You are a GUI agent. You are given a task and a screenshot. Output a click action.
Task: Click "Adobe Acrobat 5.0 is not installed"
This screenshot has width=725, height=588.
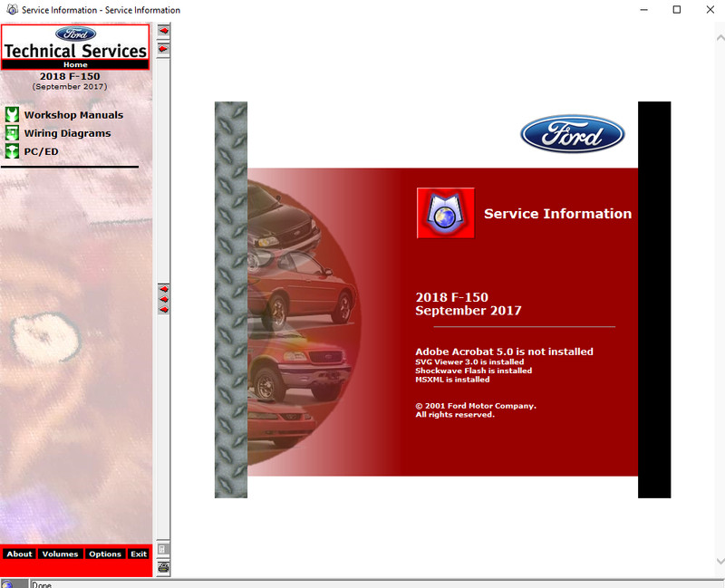504,352
